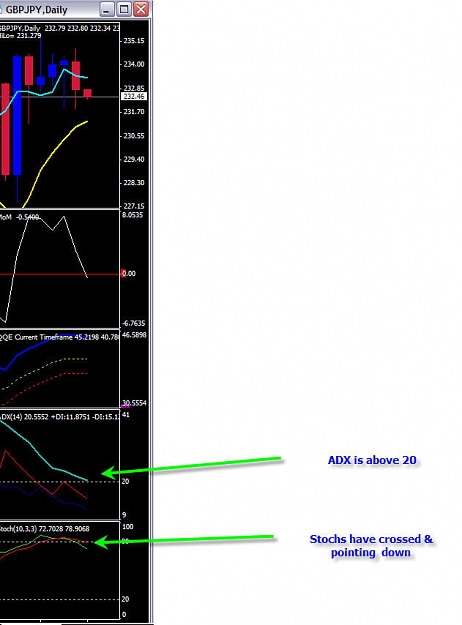Click the 46.5898 QQE scale value

tap(134, 335)
